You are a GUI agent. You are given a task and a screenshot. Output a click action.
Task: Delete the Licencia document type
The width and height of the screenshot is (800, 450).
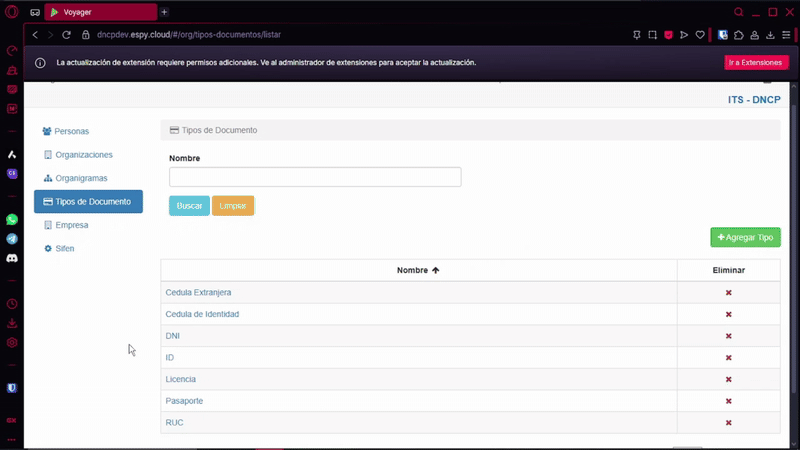coord(729,380)
